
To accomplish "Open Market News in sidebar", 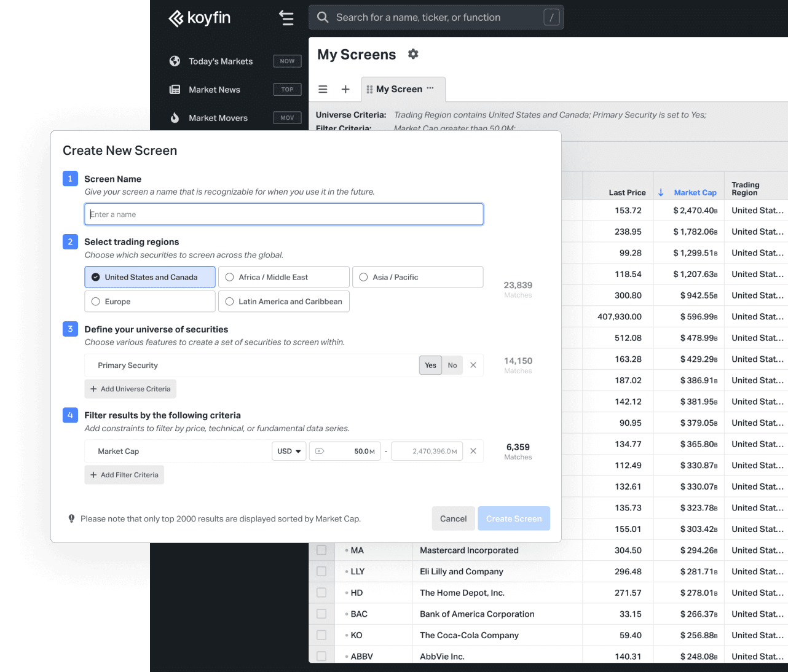I will coord(215,90).
